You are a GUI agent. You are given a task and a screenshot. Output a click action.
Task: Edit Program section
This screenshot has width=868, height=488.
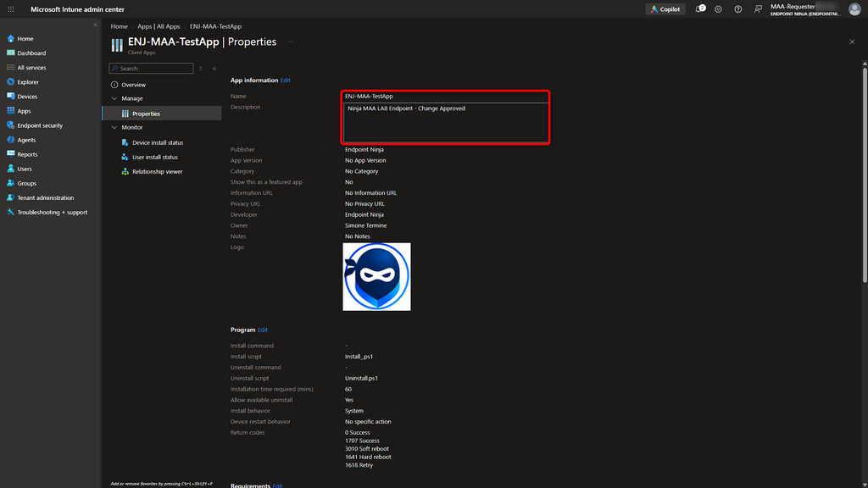263,330
